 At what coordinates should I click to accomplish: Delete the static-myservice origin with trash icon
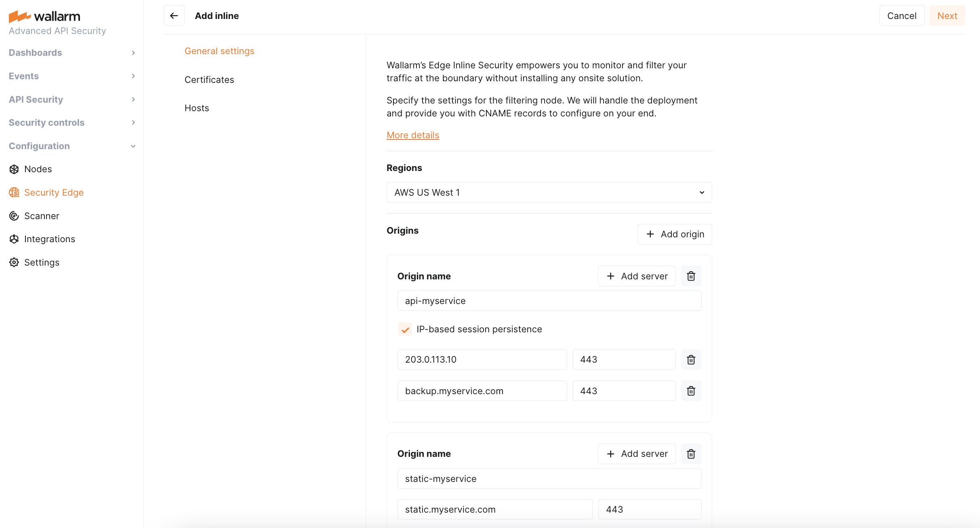pos(691,454)
